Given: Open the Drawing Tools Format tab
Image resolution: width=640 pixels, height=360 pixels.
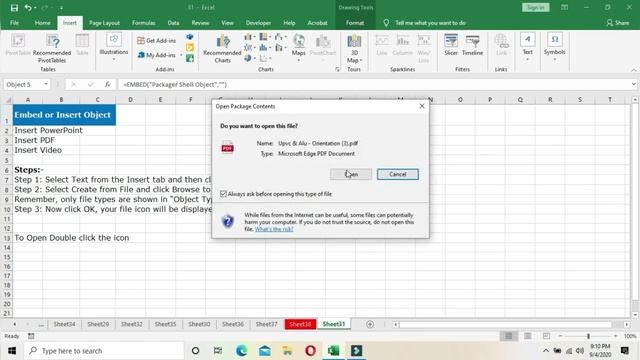Looking at the screenshot, I should click(355, 23).
